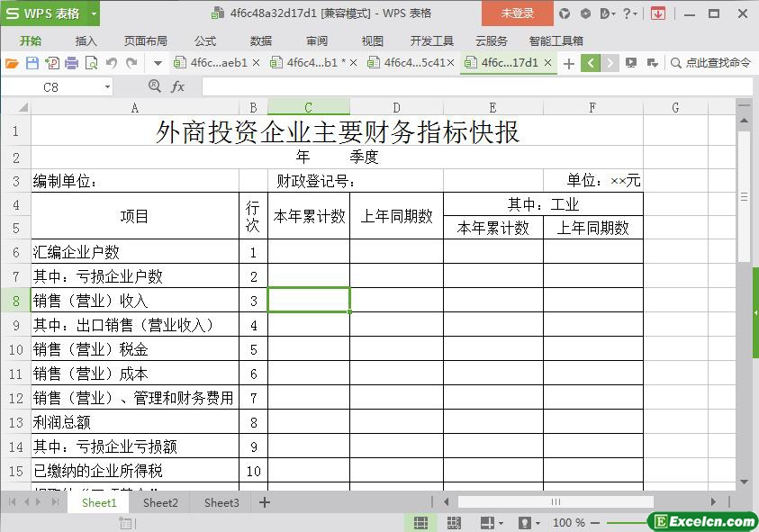
Task: Click cell 已缴纳的企业所得税
Action: click(x=135, y=471)
